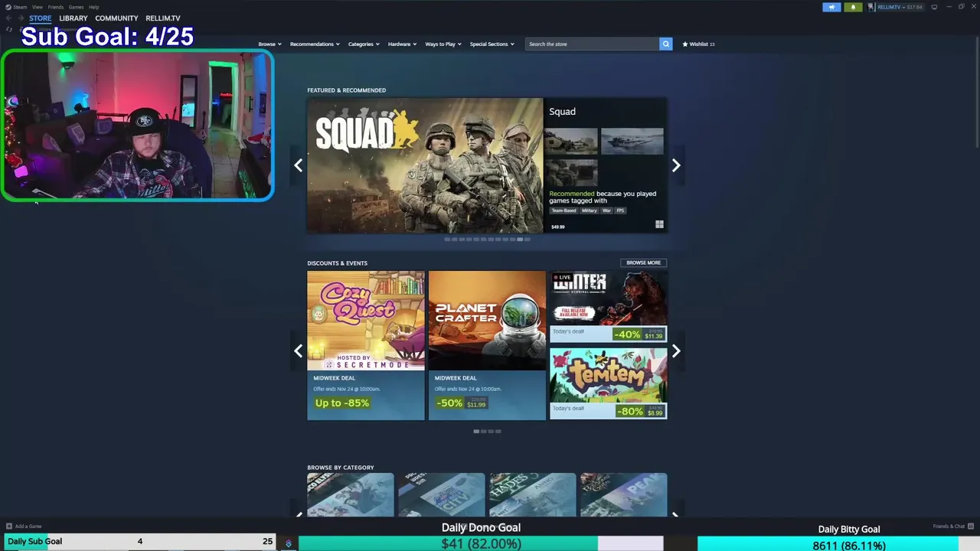Go to next featured game arrow

tap(676, 165)
